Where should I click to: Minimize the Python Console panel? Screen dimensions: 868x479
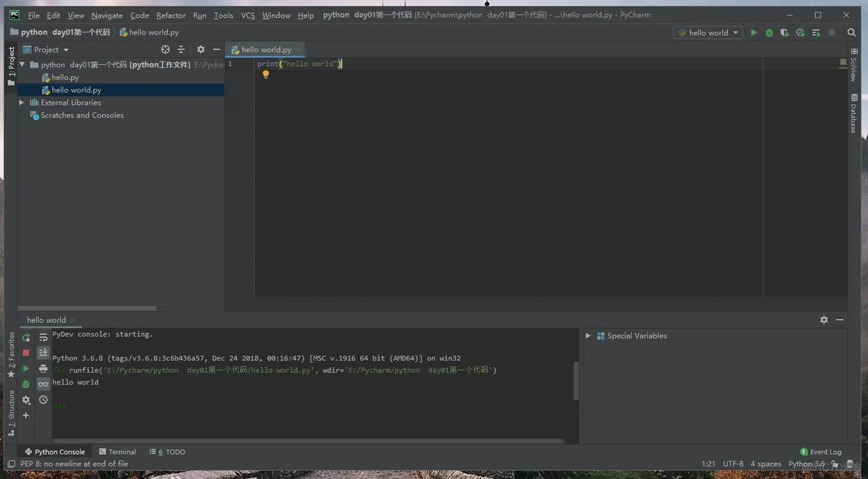[x=839, y=320]
